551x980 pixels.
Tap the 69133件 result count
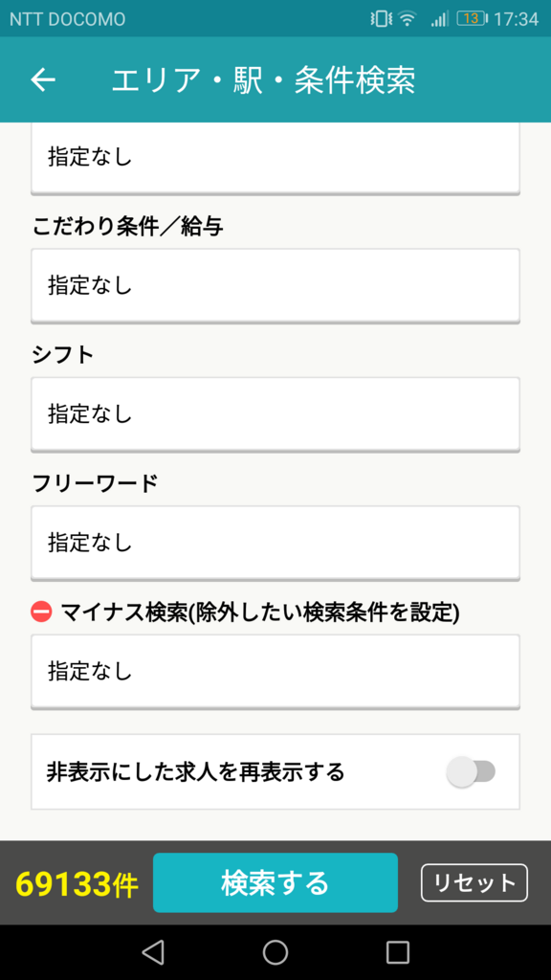coord(77,883)
